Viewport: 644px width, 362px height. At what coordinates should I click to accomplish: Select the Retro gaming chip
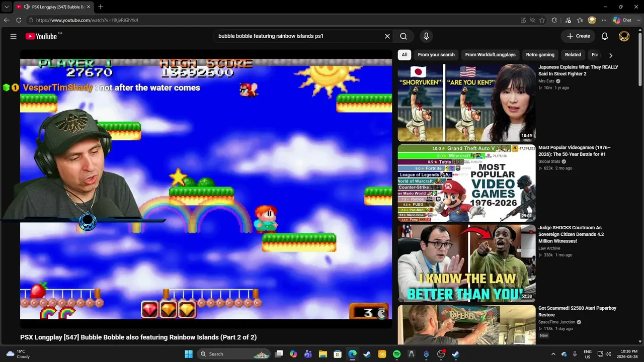click(540, 55)
